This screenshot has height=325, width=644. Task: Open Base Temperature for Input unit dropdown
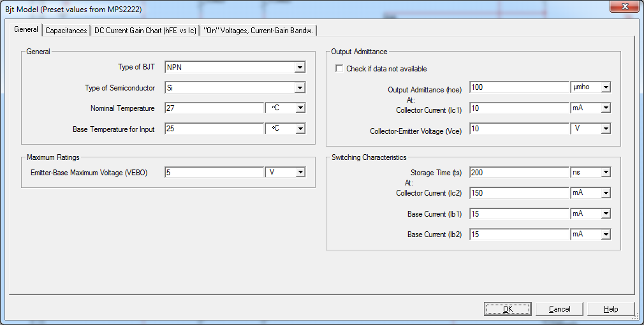(x=300, y=129)
